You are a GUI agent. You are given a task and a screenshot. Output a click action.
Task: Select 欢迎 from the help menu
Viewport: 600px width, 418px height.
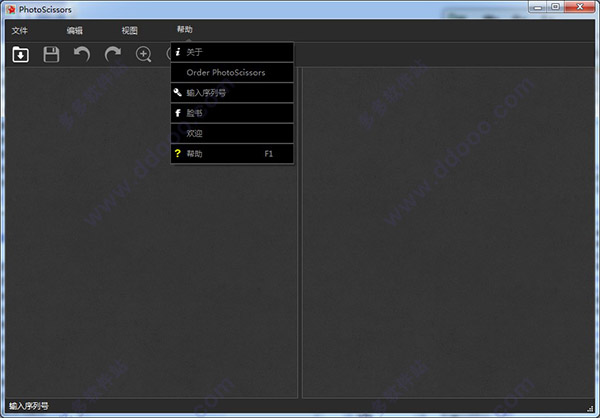click(x=232, y=133)
